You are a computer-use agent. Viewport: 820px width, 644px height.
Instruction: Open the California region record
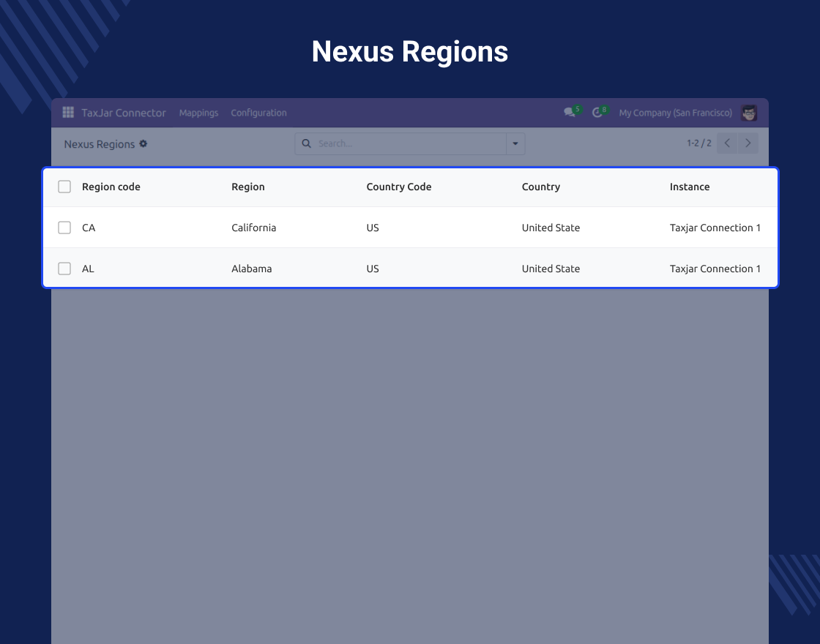pyautogui.click(x=253, y=228)
